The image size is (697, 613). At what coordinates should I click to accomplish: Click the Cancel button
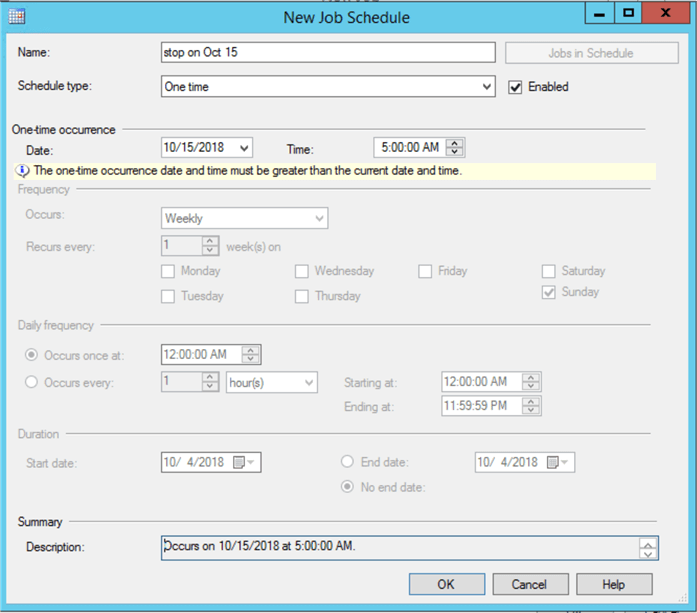point(529,584)
